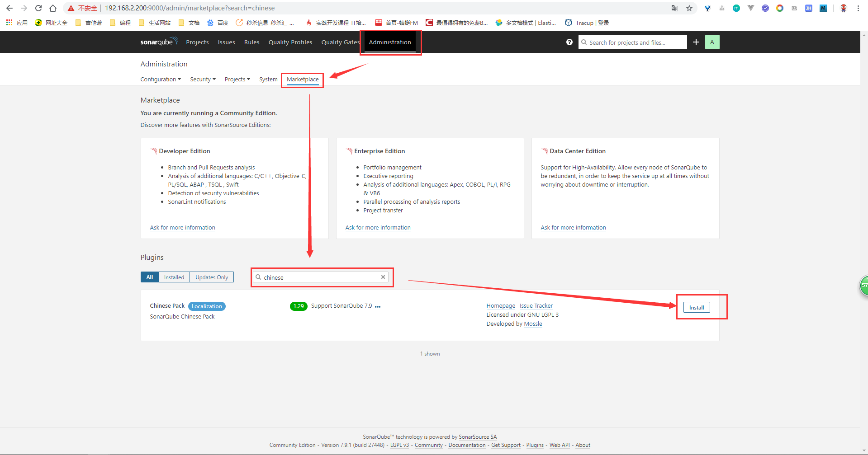This screenshot has height=455, width=868.
Task: Click the green 57 badge at right edge
Action: (x=864, y=285)
